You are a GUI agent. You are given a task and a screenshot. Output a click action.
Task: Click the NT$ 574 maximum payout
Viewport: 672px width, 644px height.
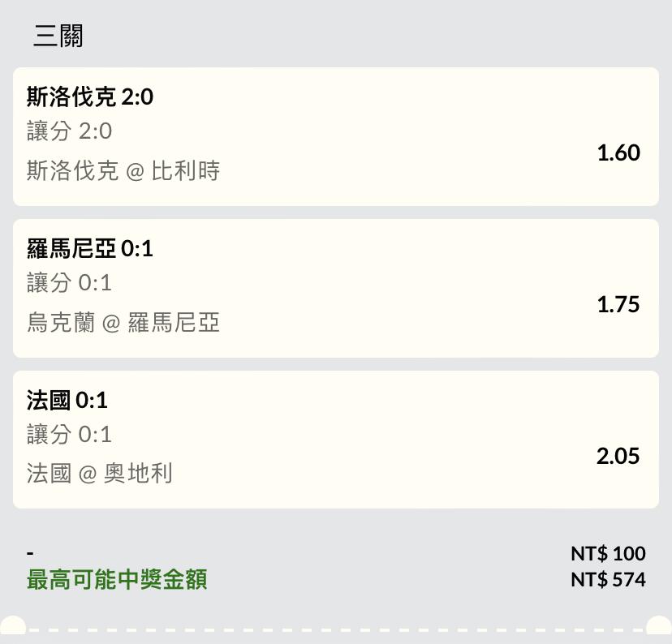[x=608, y=579]
